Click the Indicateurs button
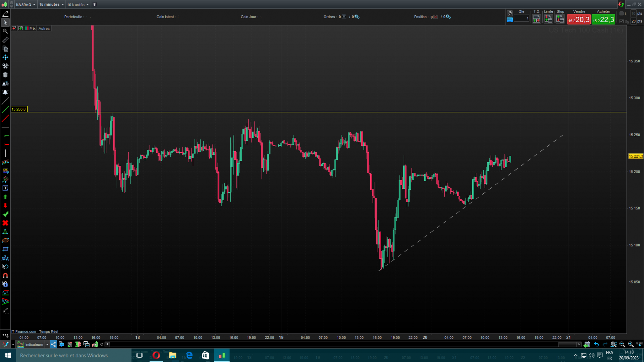This screenshot has height=362, width=644. click(31, 344)
